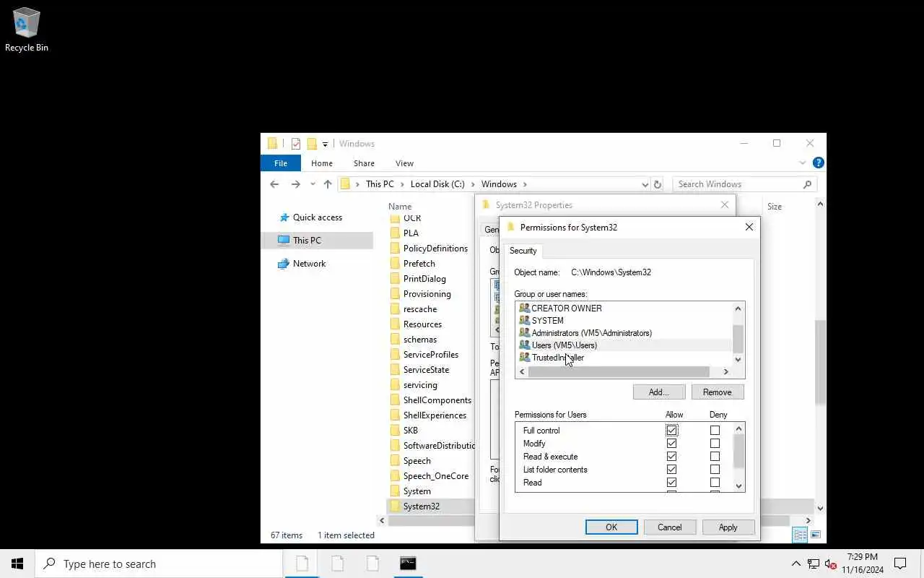Toggle Allow checkbox for Modify

pyautogui.click(x=671, y=444)
